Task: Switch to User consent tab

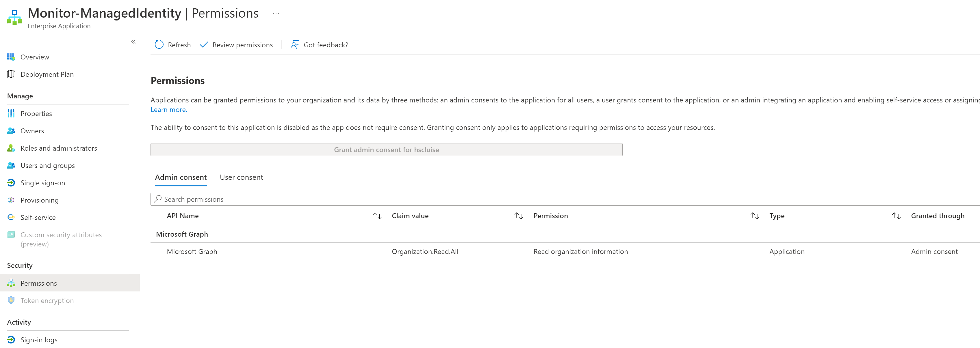Action: click(241, 177)
